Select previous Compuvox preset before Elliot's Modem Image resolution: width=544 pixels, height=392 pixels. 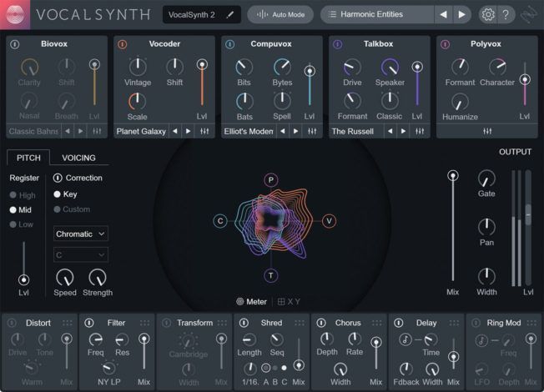[x=282, y=131]
